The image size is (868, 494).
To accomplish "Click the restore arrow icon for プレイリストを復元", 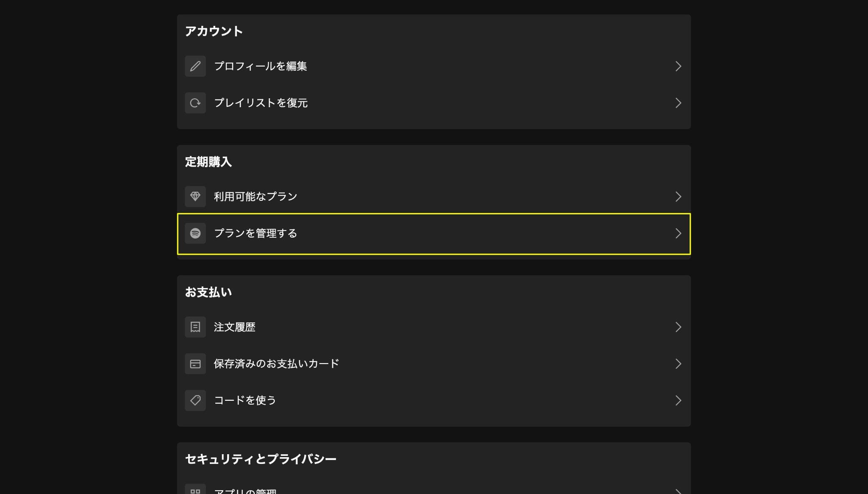I will point(195,103).
